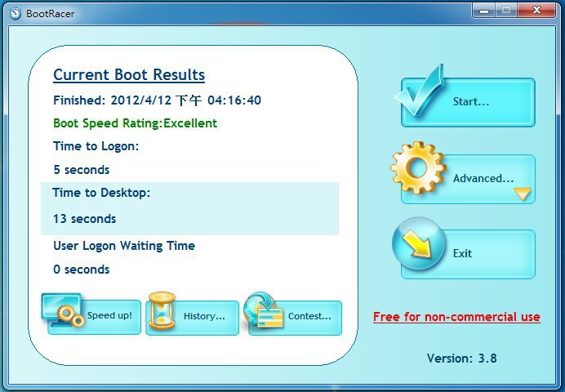Click the BootRacer window title text

[x=51, y=14]
